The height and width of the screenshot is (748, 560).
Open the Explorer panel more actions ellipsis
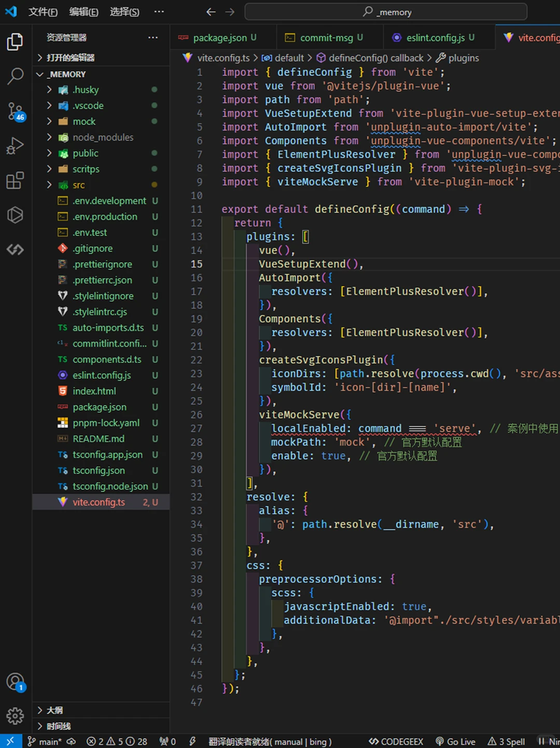point(153,37)
